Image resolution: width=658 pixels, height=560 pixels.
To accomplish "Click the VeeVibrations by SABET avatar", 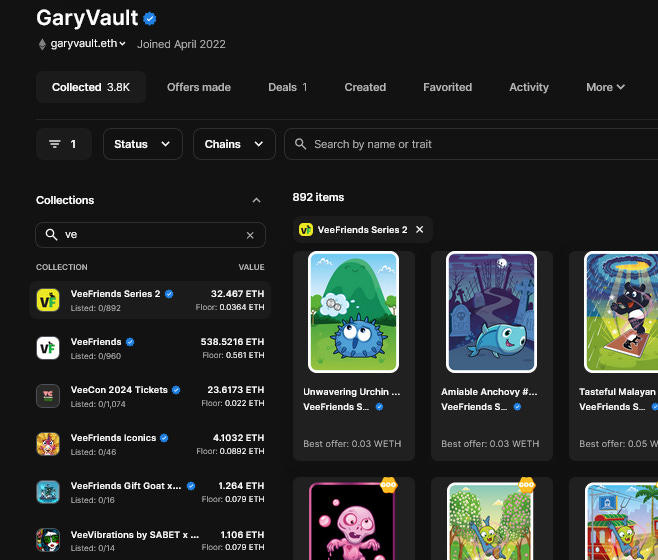I will tap(48, 540).
